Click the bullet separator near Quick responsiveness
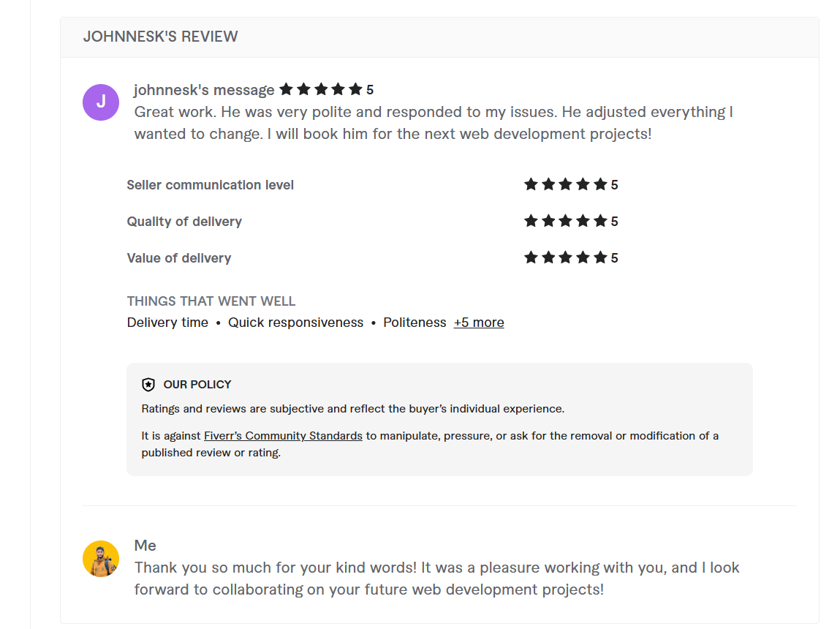840x629 pixels. (x=217, y=323)
